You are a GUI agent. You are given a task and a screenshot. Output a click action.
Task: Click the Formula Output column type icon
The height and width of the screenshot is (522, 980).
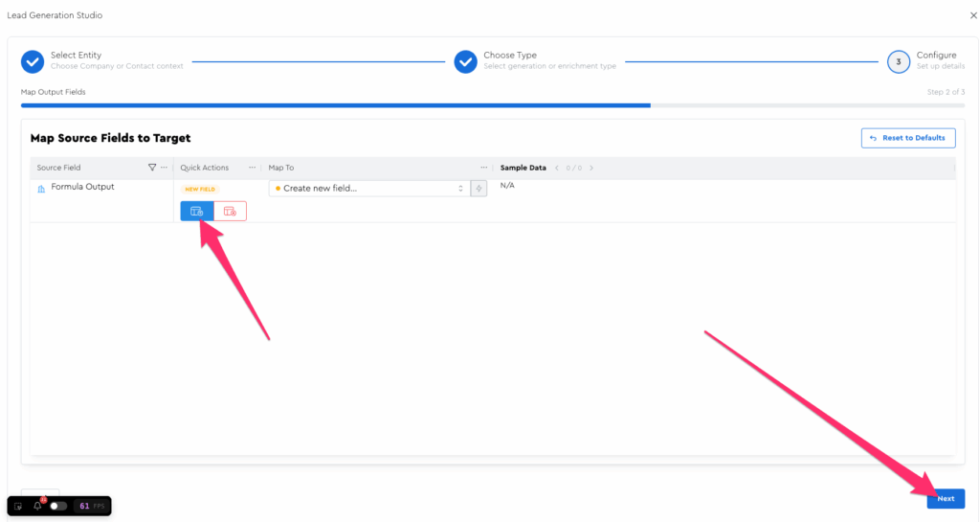41,189
